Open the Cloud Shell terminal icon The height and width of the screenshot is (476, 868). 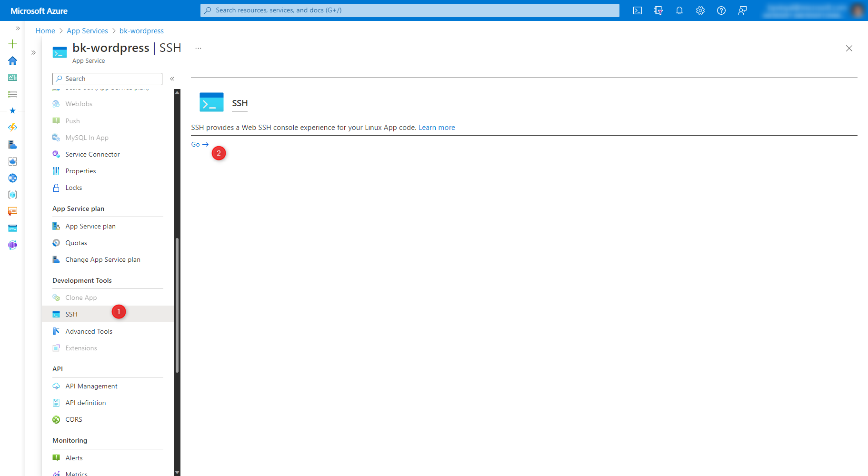[638, 10]
